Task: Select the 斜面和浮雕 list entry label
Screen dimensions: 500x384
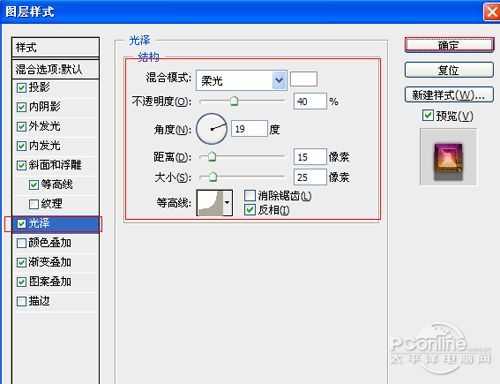Action: tap(55, 165)
